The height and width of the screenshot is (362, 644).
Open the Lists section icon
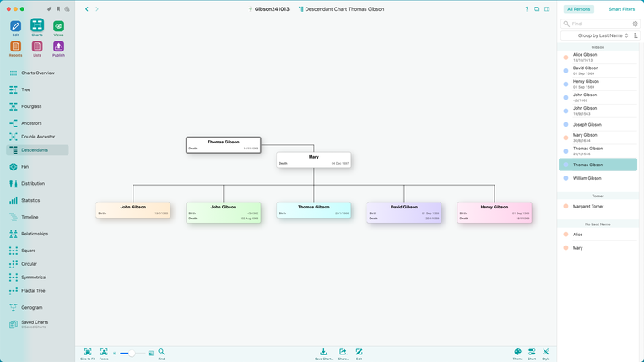(x=37, y=46)
